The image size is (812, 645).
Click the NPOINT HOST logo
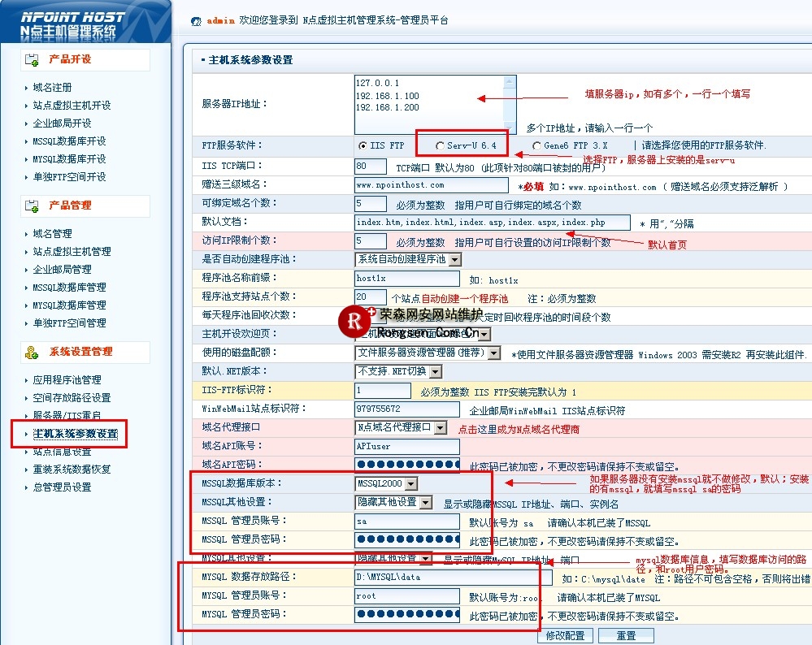73,24
